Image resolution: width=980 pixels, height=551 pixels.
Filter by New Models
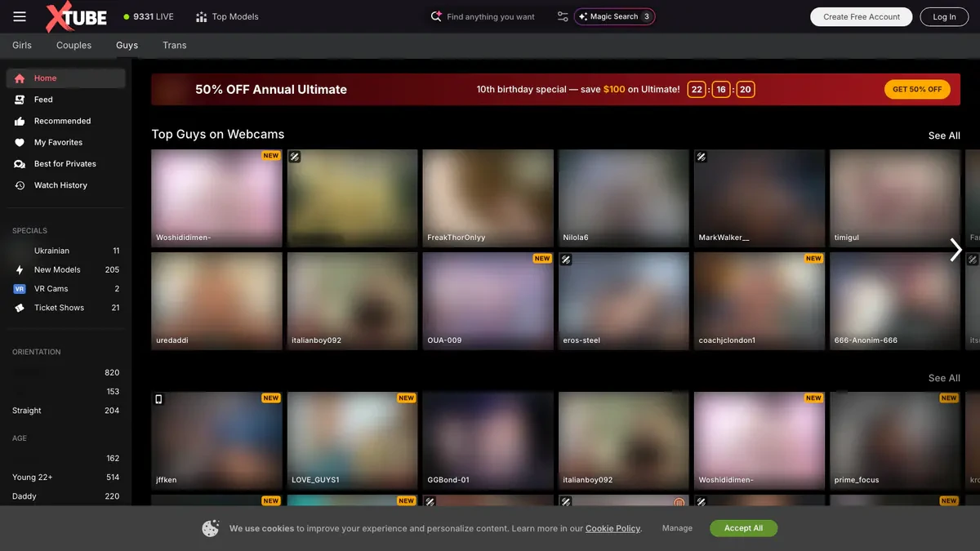66,269
